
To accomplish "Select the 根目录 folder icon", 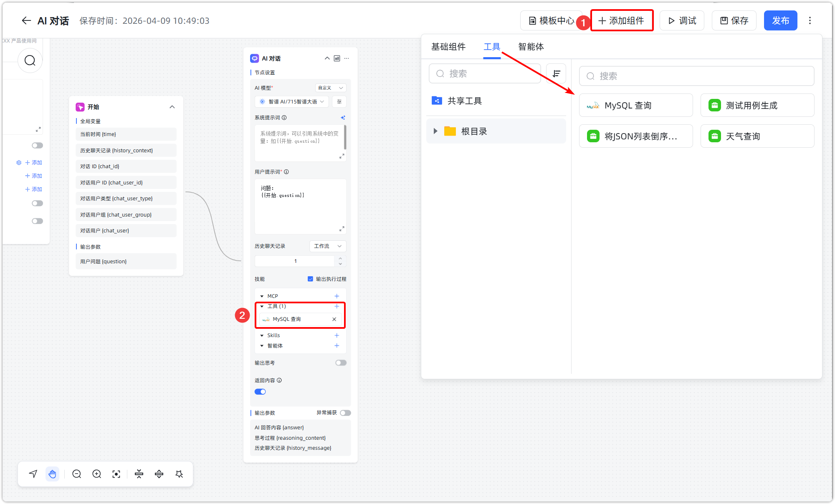I will pos(450,131).
